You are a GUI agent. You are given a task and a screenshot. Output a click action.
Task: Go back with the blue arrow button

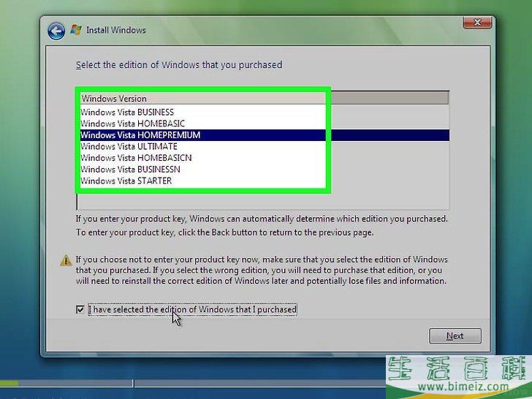click(x=56, y=31)
